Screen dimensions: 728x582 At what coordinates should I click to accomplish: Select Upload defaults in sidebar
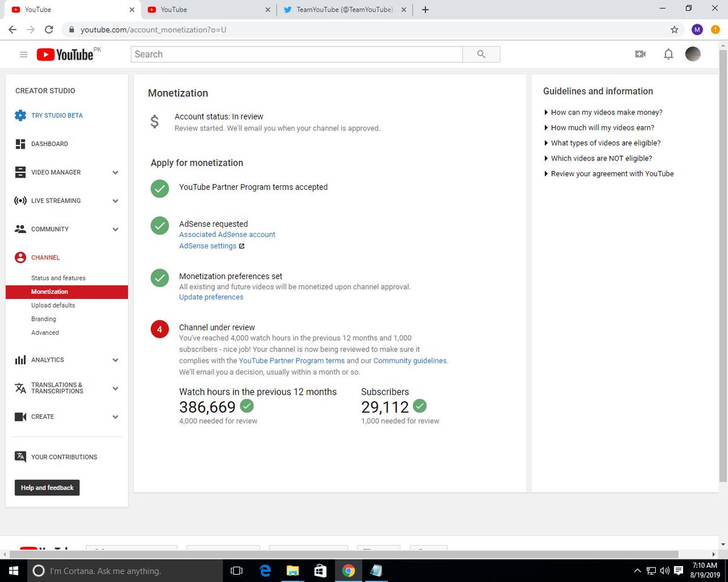click(53, 305)
